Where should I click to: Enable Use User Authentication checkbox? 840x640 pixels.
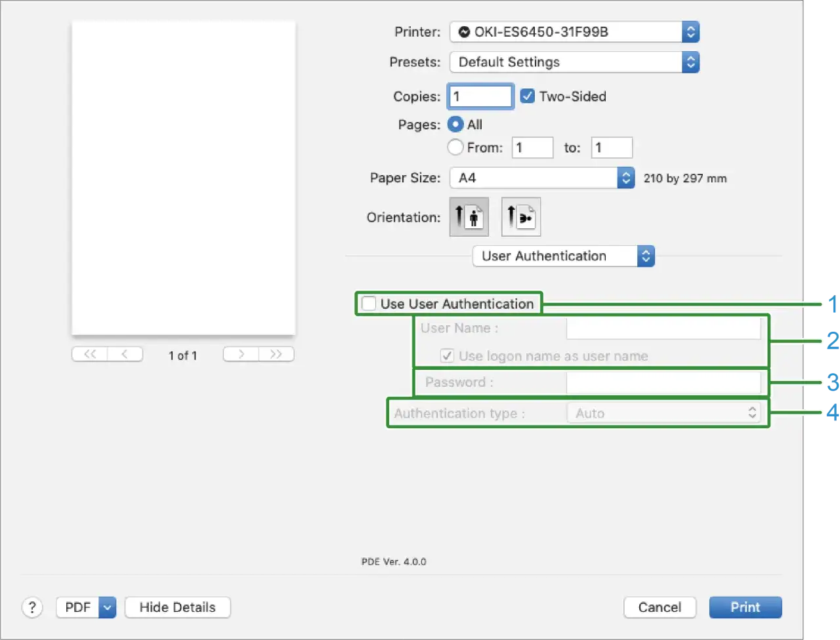pyautogui.click(x=369, y=304)
